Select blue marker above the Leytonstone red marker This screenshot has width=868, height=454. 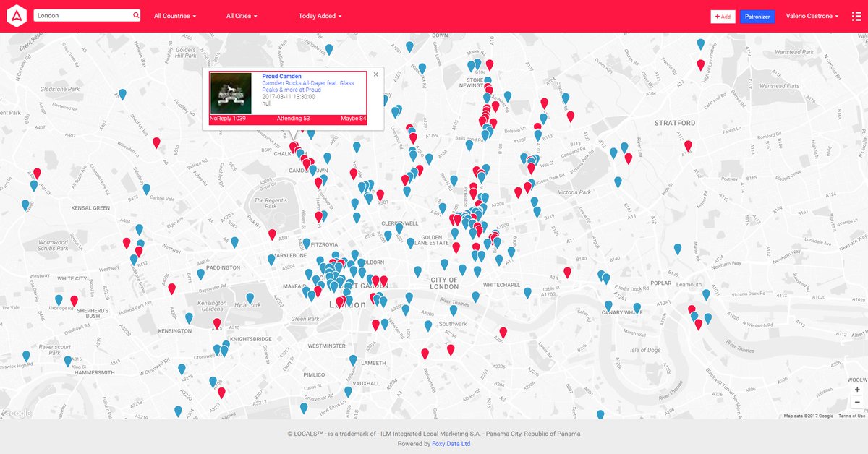(x=700, y=45)
